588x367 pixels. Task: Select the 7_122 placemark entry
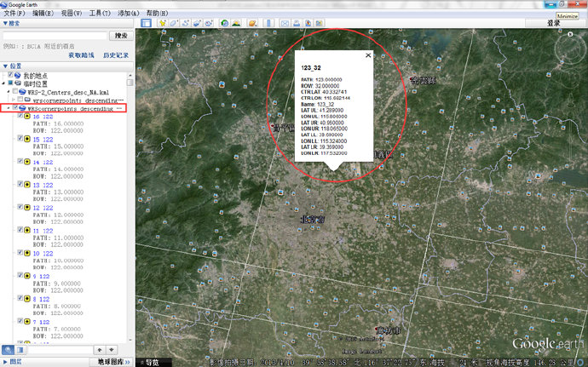point(41,322)
